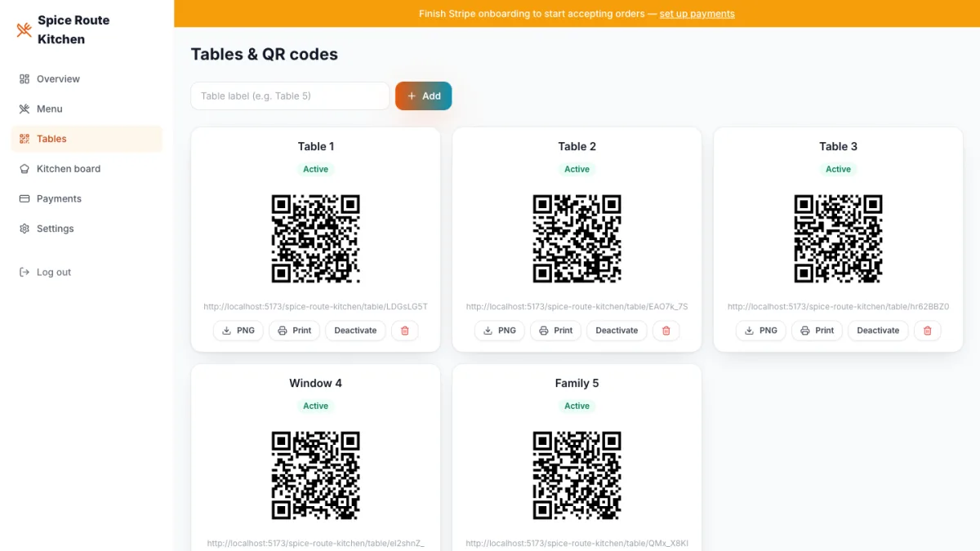The width and height of the screenshot is (980, 551).
Task: Click Table 3 URL ending hr62BBZ0
Action: click(x=839, y=307)
